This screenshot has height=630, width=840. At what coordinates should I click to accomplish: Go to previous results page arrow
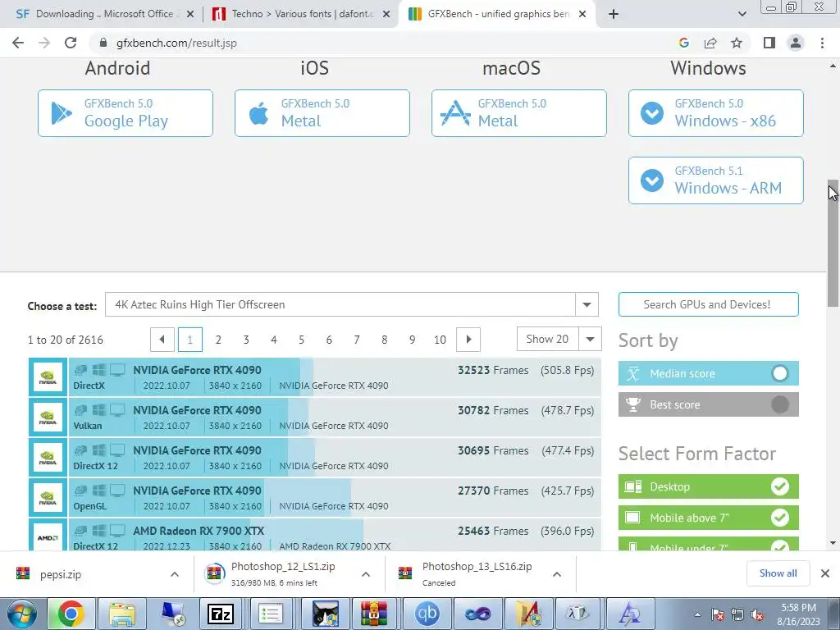point(162,340)
